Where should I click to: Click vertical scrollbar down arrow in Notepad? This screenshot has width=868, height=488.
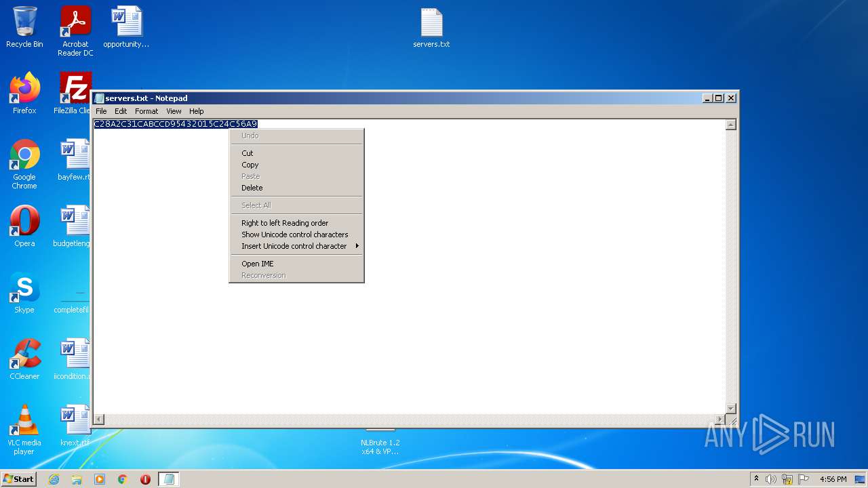731,408
